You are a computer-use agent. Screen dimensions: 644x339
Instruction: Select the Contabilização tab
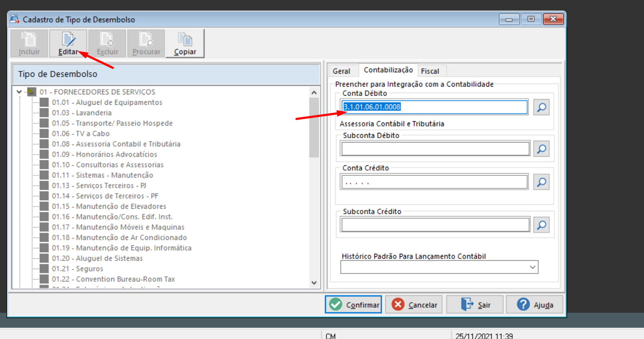(x=388, y=70)
